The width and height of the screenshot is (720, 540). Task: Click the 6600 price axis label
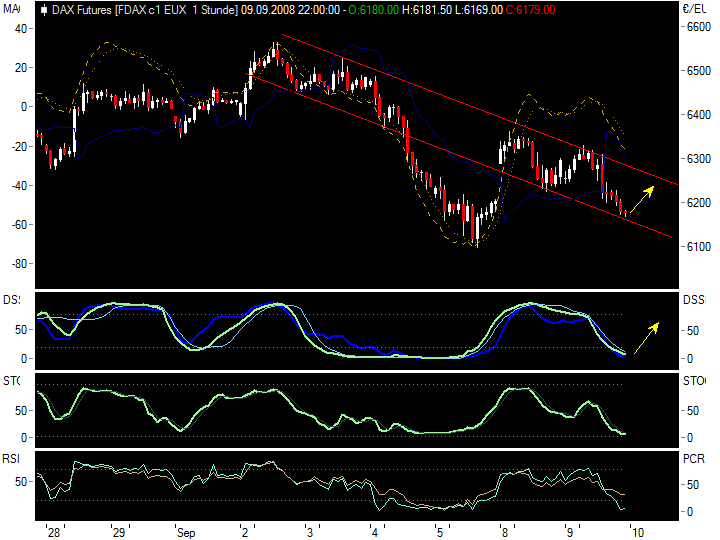698,27
